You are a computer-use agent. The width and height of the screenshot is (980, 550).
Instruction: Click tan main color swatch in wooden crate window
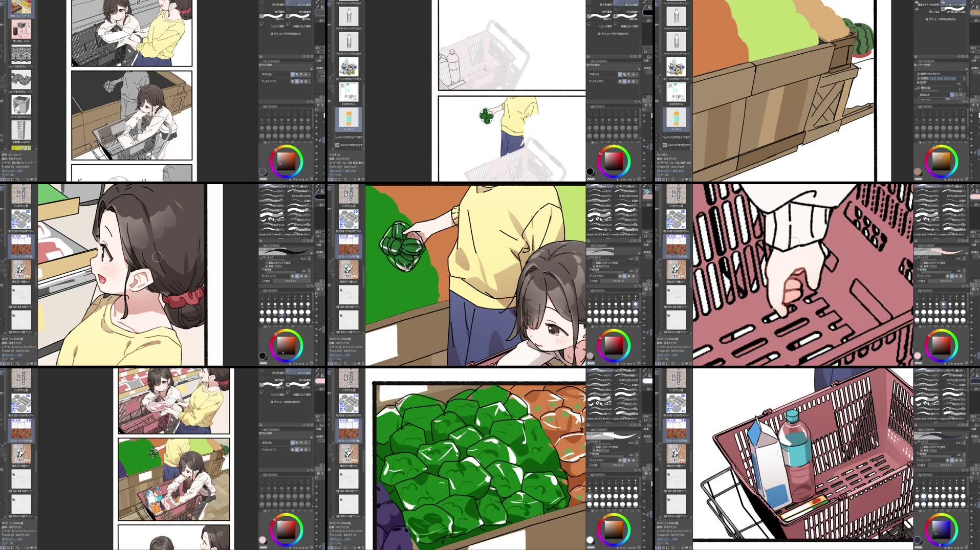click(x=918, y=171)
